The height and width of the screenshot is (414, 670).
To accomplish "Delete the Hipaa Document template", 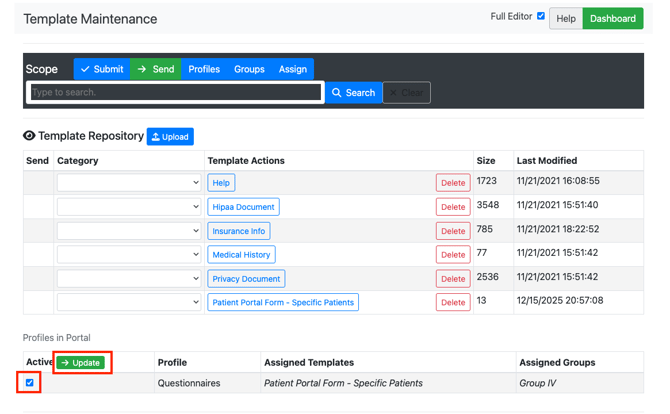I will point(453,207).
